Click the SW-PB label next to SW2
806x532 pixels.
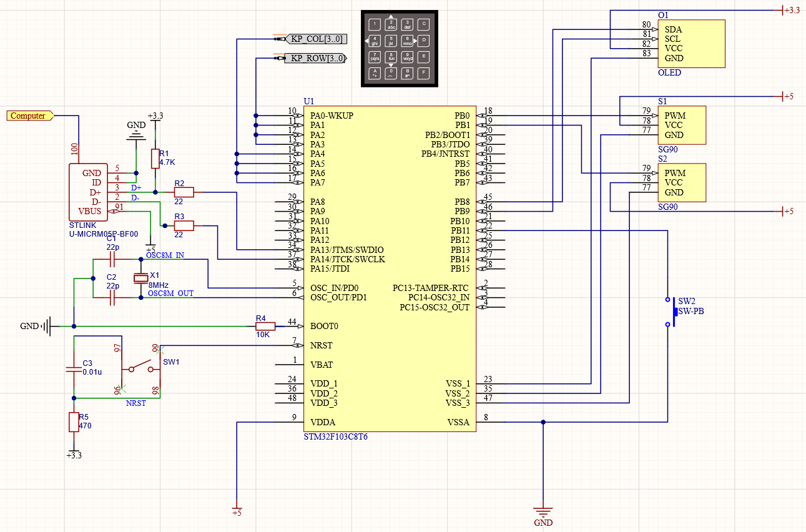(691, 311)
